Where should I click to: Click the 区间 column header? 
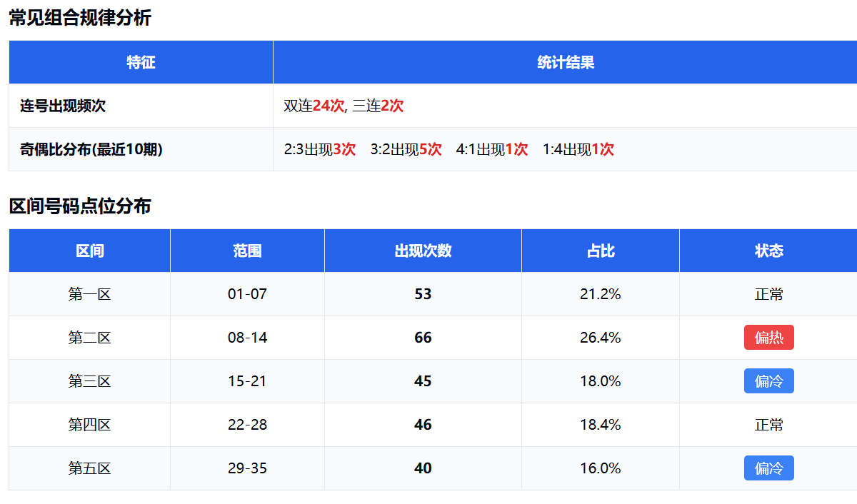pos(89,251)
